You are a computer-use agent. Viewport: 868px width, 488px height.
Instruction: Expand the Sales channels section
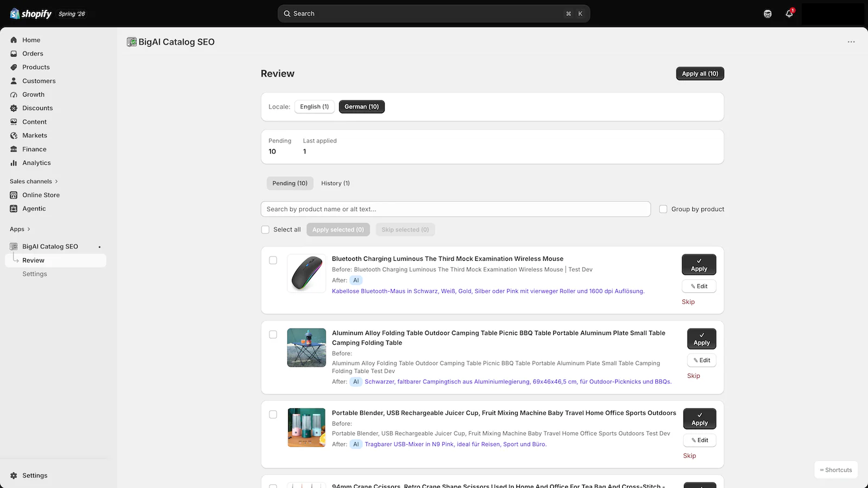point(34,182)
